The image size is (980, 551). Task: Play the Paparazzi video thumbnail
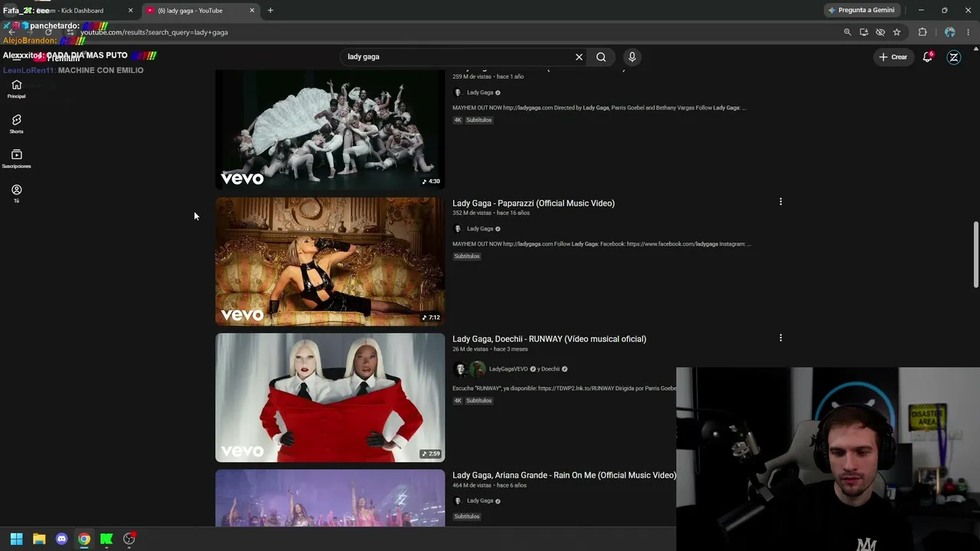[x=330, y=262]
